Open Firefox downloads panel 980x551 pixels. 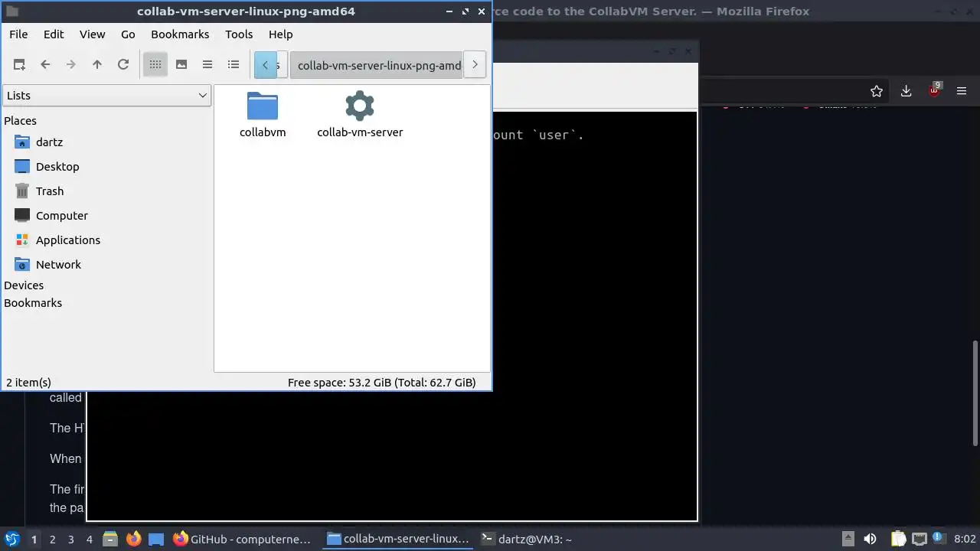pos(906,91)
